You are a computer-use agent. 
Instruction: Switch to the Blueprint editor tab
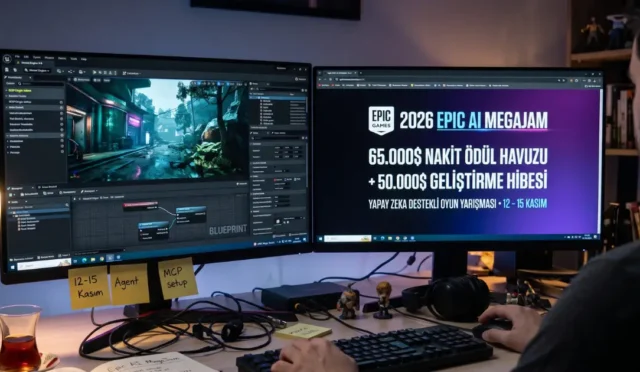point(20,188)
